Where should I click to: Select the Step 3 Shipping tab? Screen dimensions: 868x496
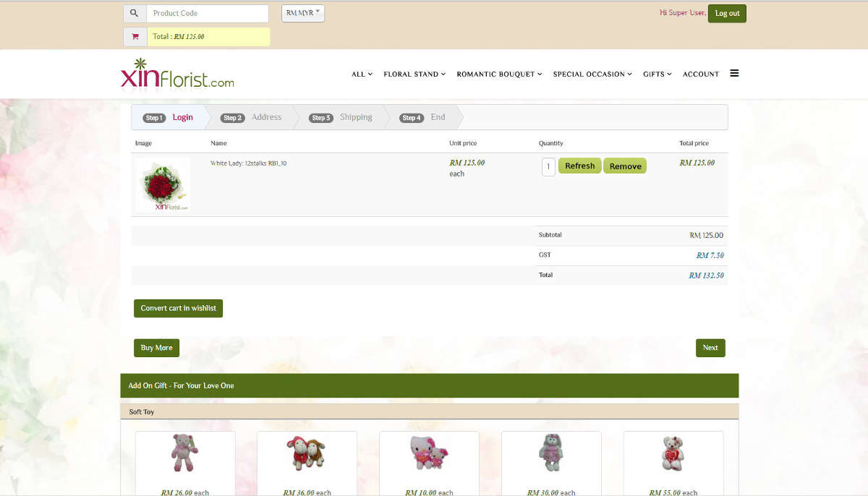pos(341,117)
